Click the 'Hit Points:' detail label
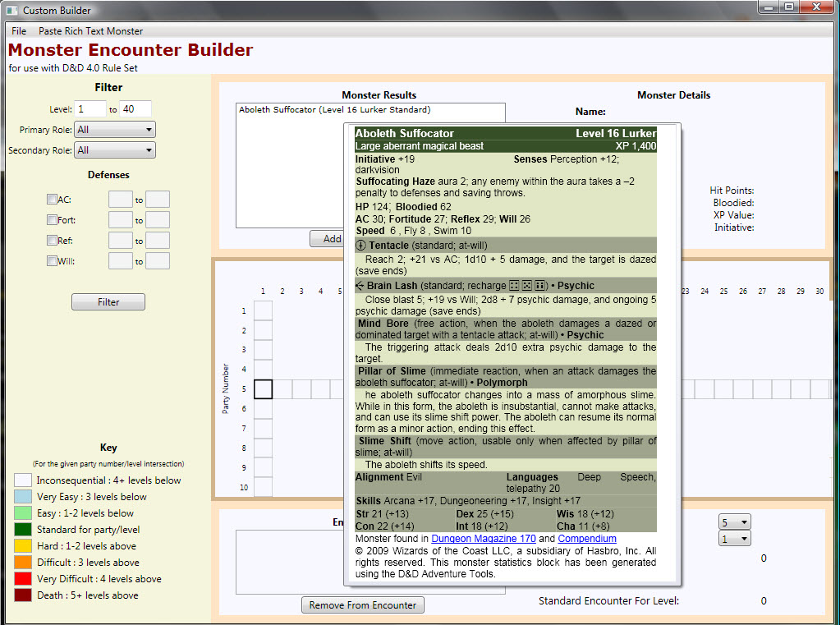The height and width of the screenshot is (625, 840). point(732,191)
